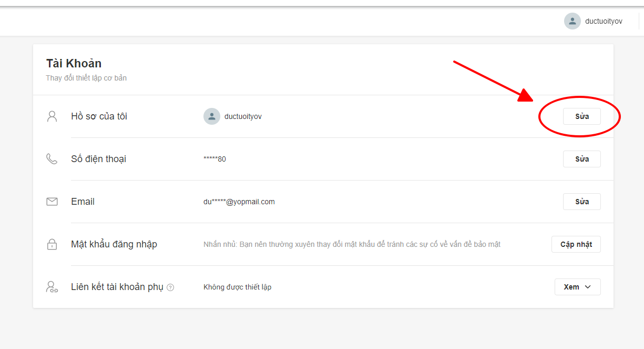Expand the Xem dropdown for sub-accounts
The image size is (644, 349).
577,287
